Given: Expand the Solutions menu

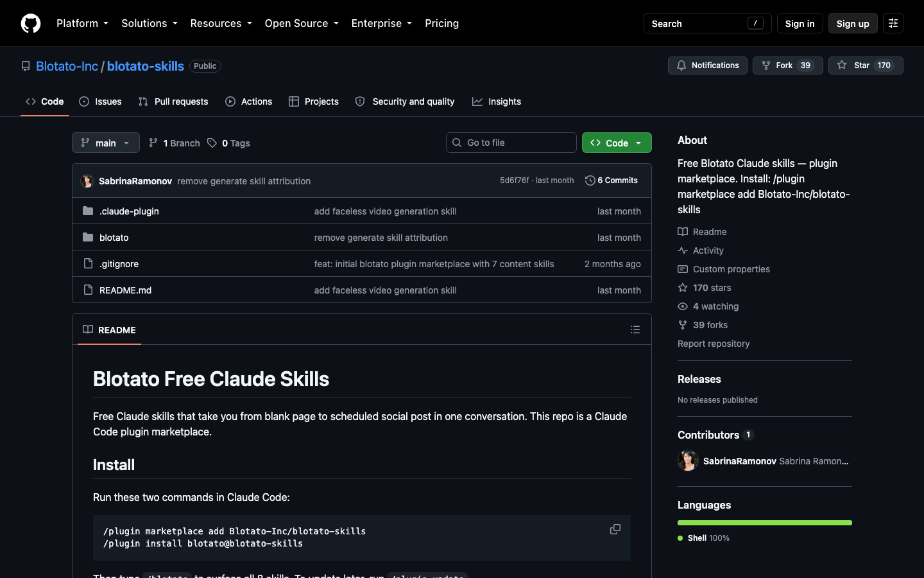Looking at the screenshot, I should (x=150, y=23).
